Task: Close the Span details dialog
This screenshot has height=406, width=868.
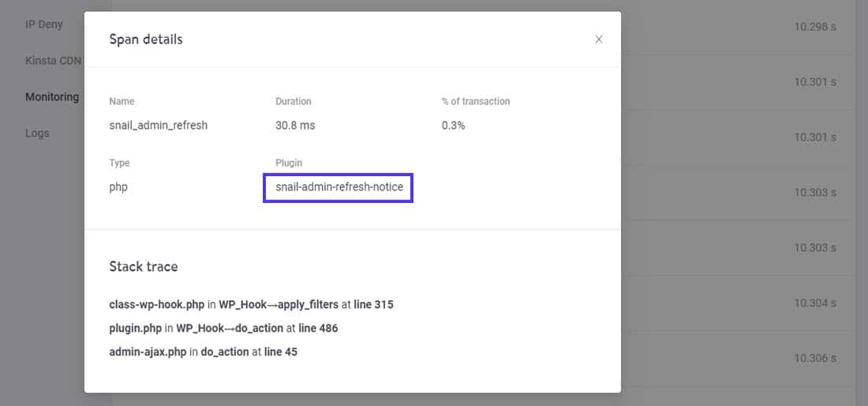Action: (599, 39)
